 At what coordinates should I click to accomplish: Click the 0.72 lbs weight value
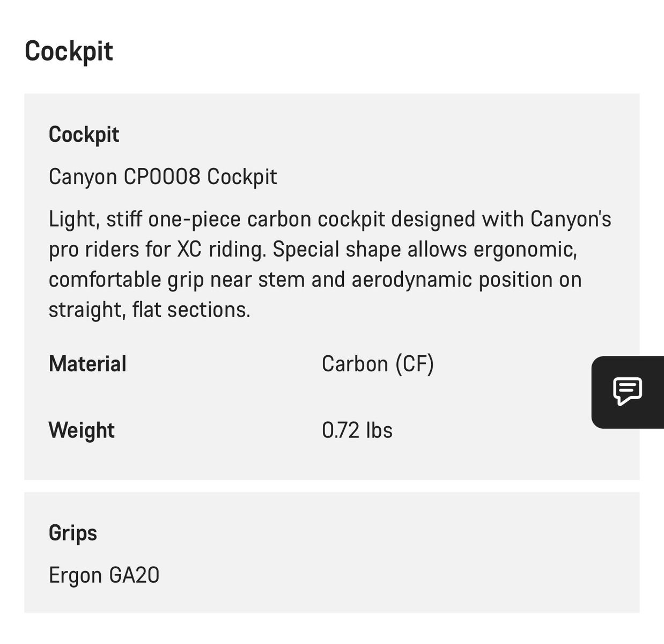(x=357, y=430)
